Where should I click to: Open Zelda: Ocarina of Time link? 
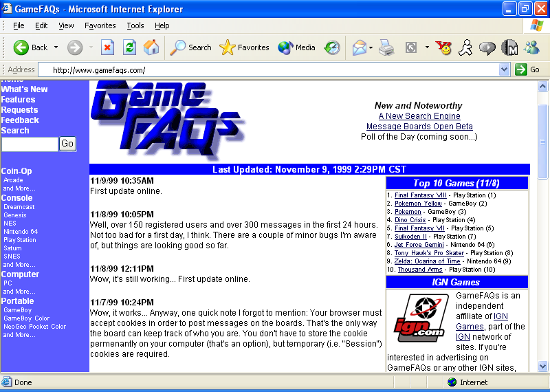click(427, 261)
